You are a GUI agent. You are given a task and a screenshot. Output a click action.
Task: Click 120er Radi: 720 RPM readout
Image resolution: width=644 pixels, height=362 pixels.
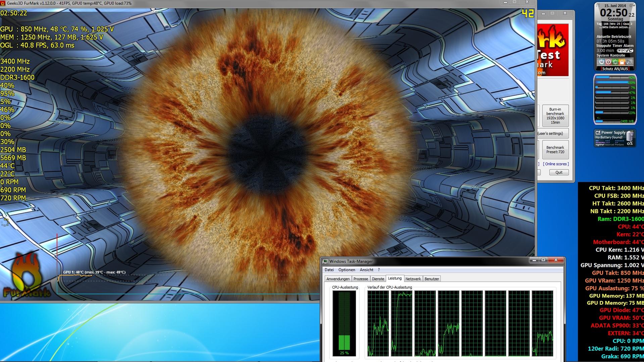pyautogui.click(x=616, y=349)
